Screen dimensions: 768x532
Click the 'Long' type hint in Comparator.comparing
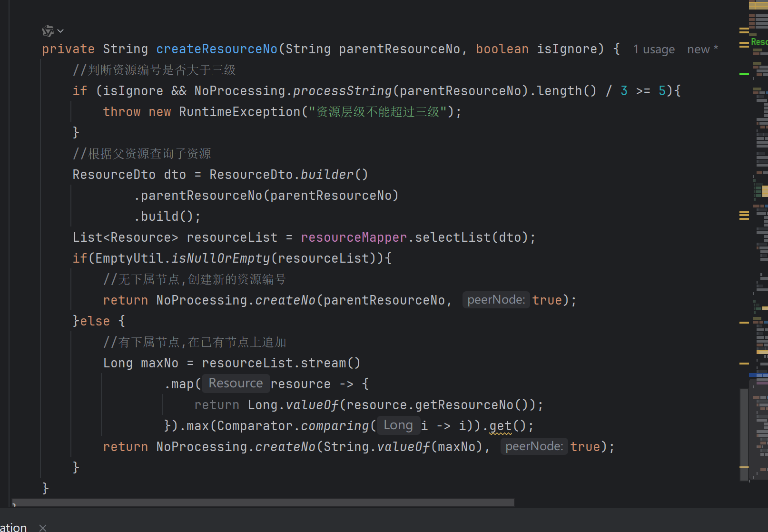click(398, 425)
